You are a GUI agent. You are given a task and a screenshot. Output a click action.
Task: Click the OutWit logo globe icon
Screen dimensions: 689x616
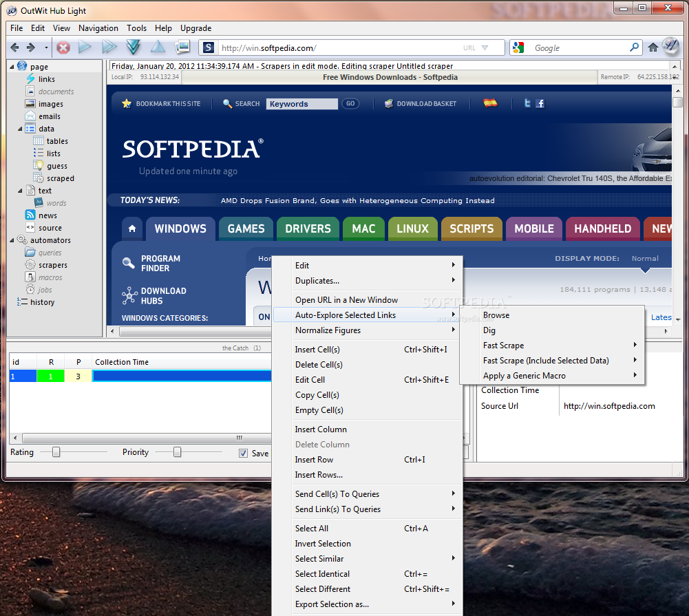[671, 45]
